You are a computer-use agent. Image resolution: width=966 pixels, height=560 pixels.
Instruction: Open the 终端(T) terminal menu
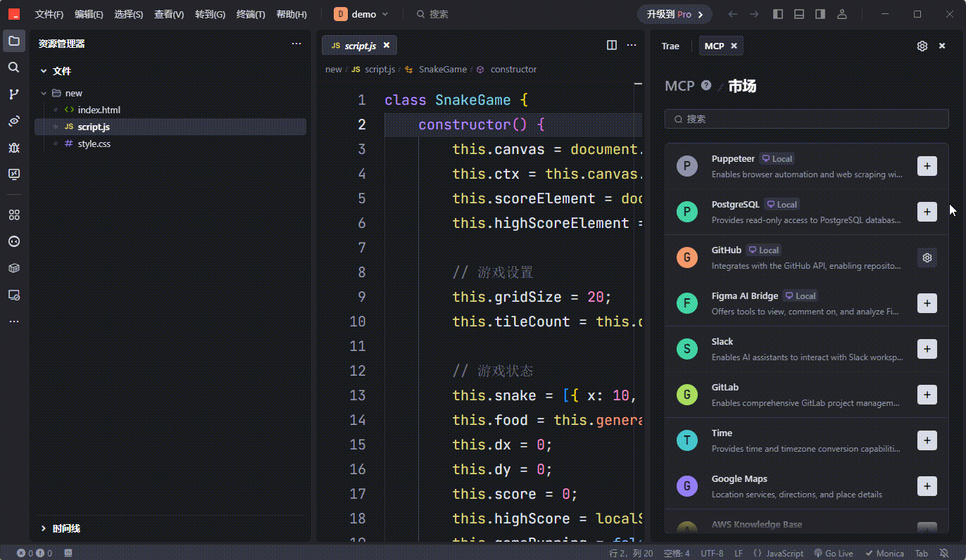[x=251, y=14]
